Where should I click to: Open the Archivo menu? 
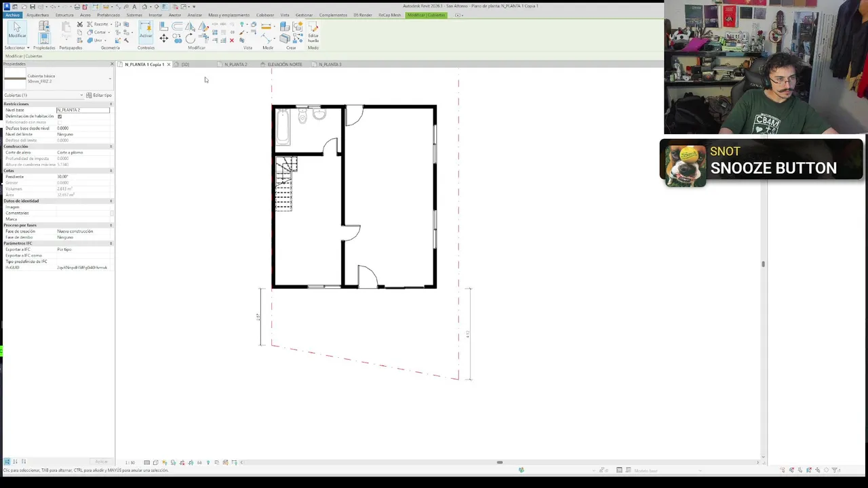12,15
